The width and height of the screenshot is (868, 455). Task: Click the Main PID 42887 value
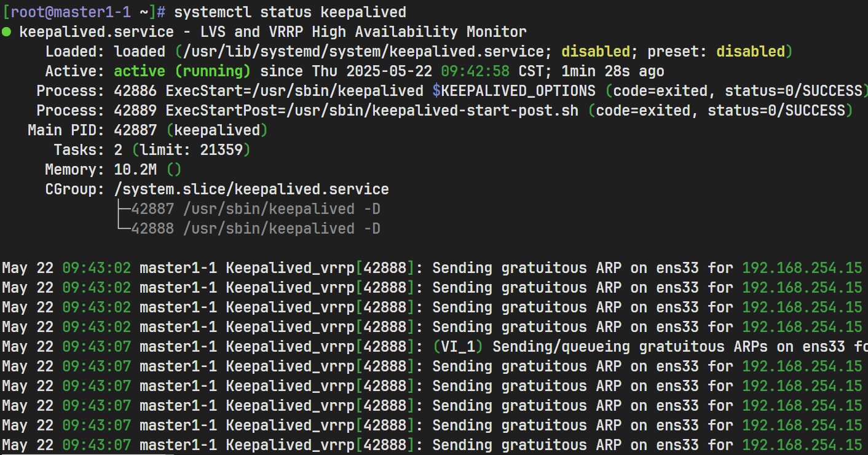coord(135,130)
